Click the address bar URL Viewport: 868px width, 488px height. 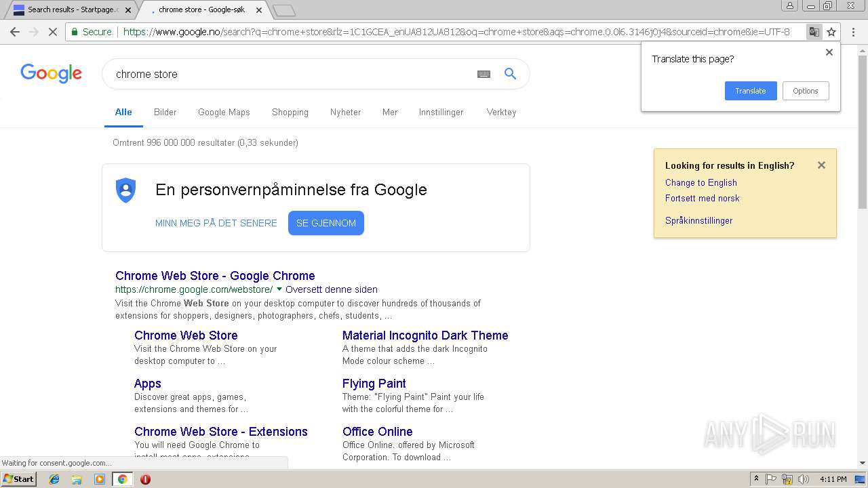click(x=456, y=32)
